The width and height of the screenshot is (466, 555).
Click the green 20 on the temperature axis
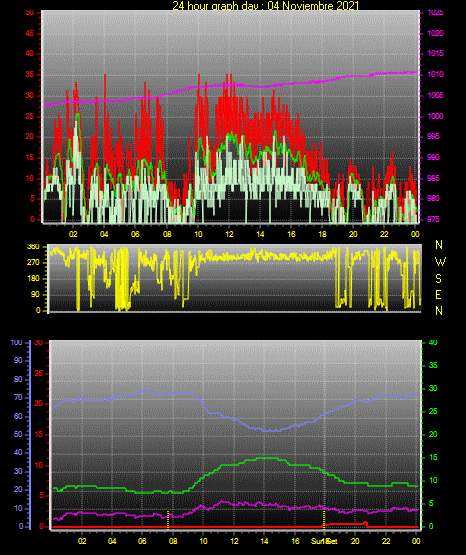(x=433, y=434)
